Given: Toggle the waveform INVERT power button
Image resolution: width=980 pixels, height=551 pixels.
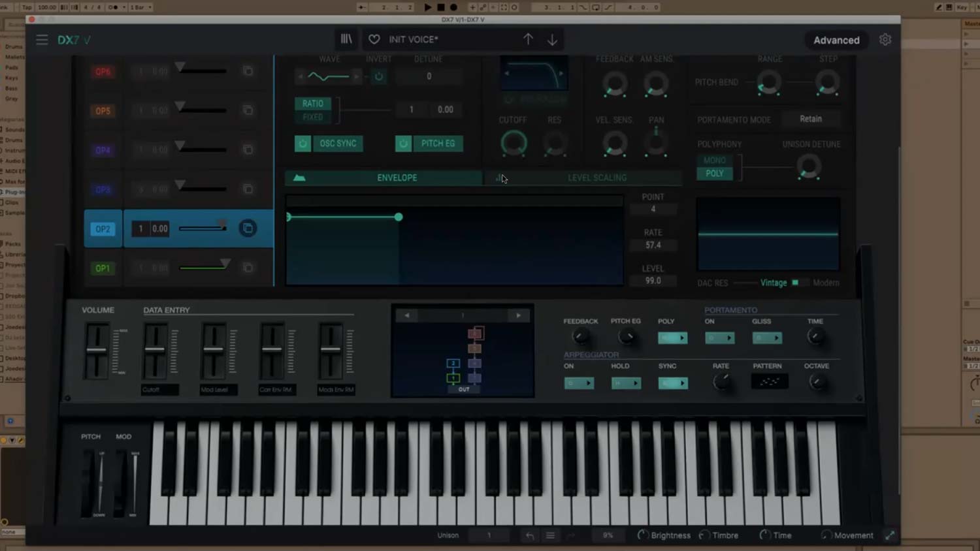Looking at the screenshot, I should pos(379,76).
